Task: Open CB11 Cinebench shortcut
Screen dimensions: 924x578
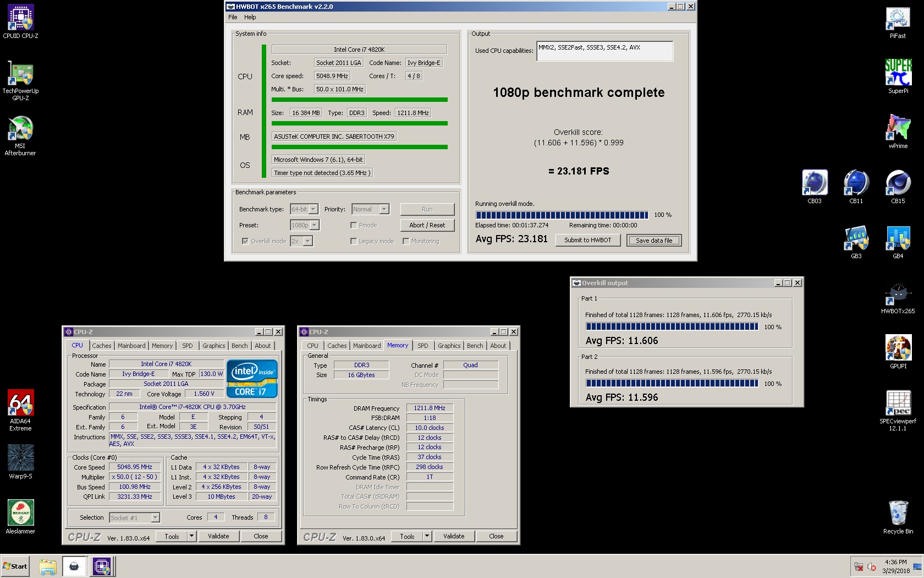Action: coord(856,187)
